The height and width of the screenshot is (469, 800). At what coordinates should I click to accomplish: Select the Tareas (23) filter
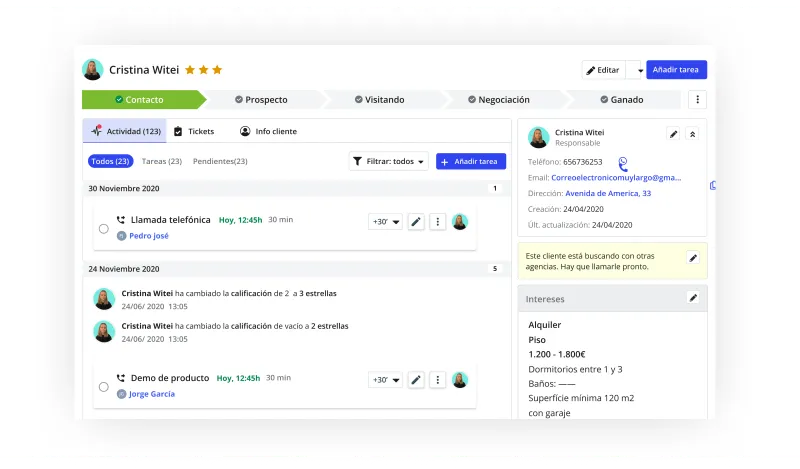162,161
